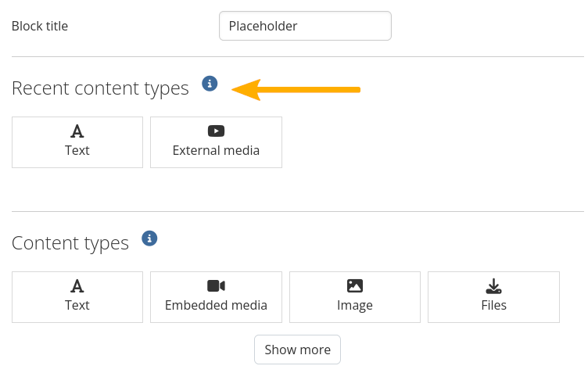Image resolution: width=588 pixels, height=373 pixels.
Task: Click the YouTube play icon for External media
Action: click(x=216, y=131)
